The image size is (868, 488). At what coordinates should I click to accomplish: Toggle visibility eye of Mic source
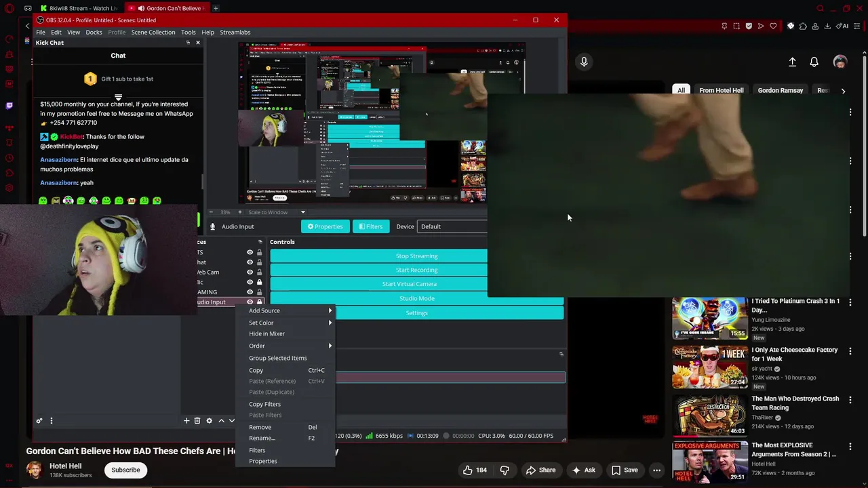tap(250, 282)
